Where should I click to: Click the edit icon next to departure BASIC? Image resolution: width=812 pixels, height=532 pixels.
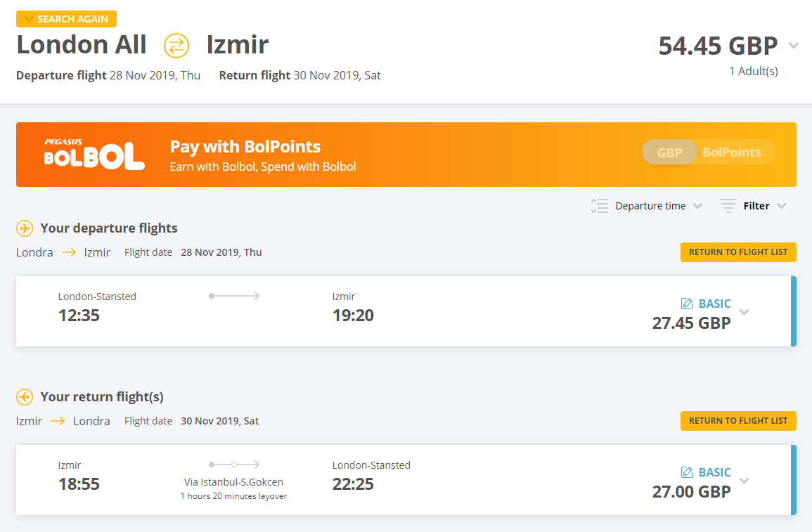tap(687, 304)
